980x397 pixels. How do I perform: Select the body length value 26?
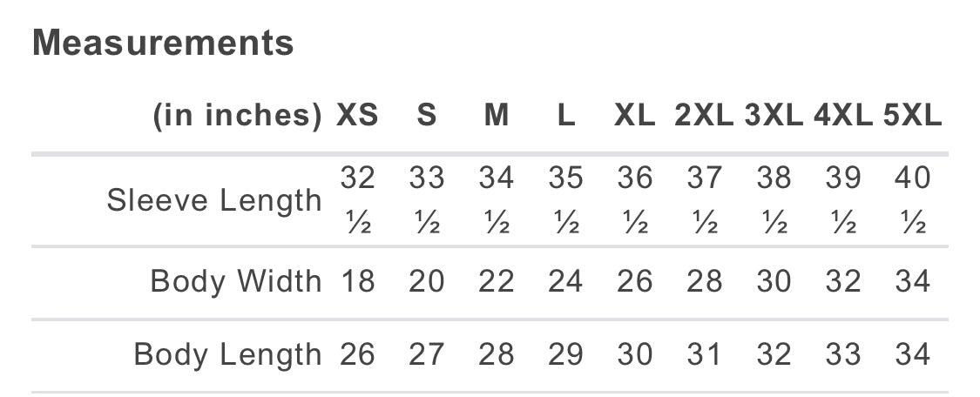click(357, 354)
